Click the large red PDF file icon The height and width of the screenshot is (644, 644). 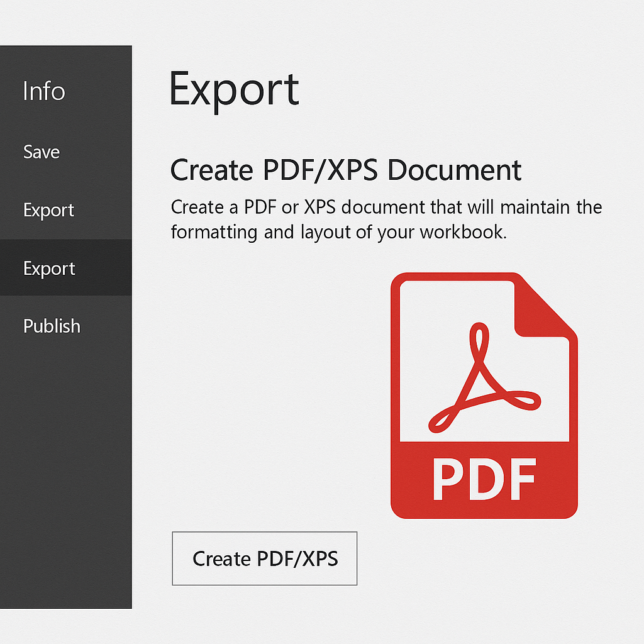pyautogui.click(x=484, y=395)
